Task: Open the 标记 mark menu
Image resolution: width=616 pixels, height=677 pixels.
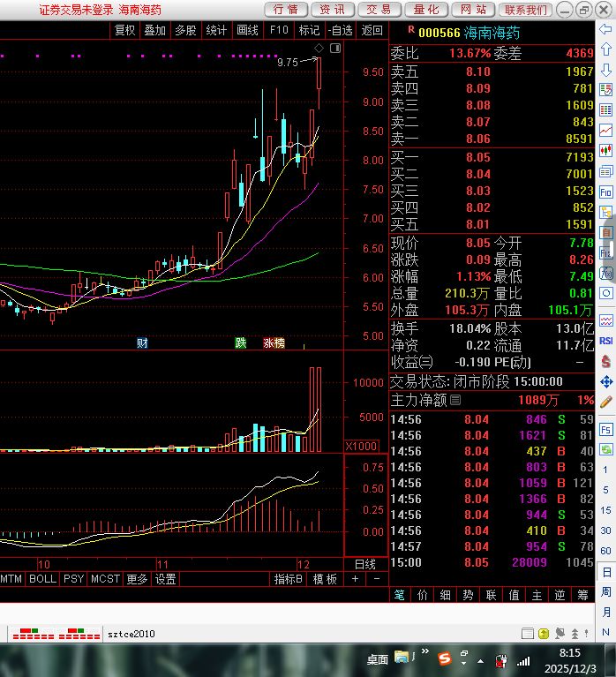Action: pos(309,30)
